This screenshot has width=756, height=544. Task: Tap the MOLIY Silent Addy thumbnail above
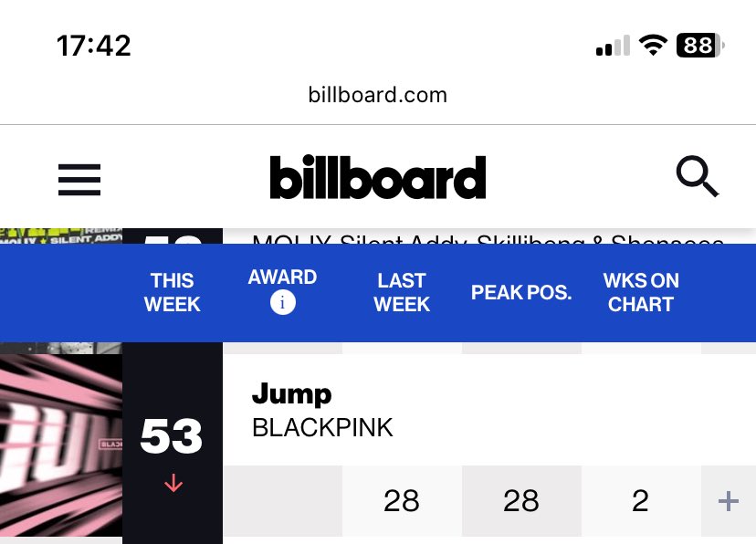tap(61, 236)
